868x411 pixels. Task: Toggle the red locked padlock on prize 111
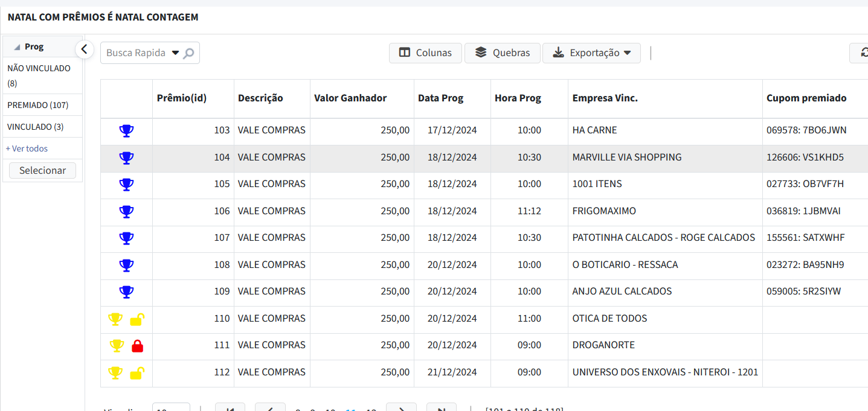(x=138, y=346)
